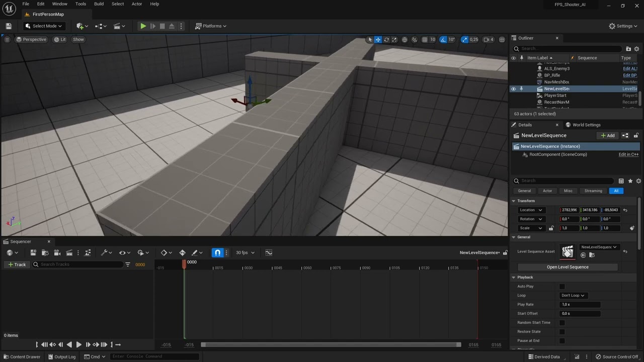Add a new Track in Sequencer

click(x=17, y=264)
